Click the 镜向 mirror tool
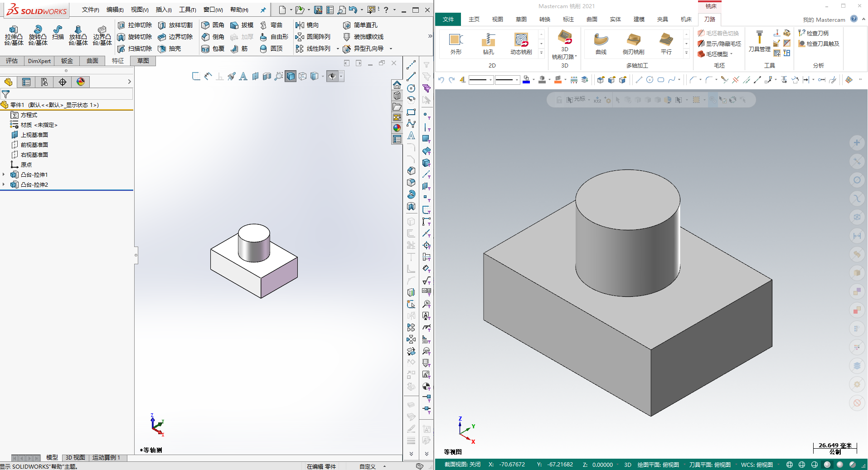868x470 pixels. tap(307, 25)
